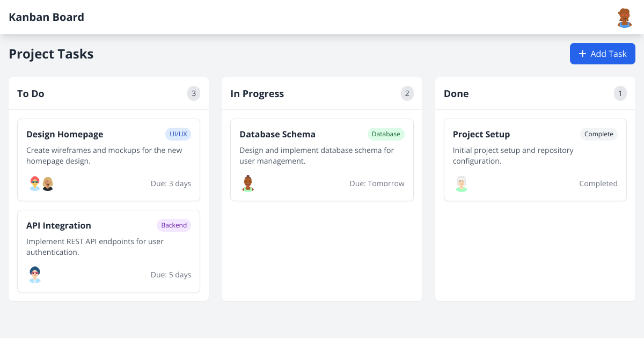This screenshot has height=338, width=644.
Task: Select the UI/UX tag on Design Homepage
Action: (x=178, y=134)
